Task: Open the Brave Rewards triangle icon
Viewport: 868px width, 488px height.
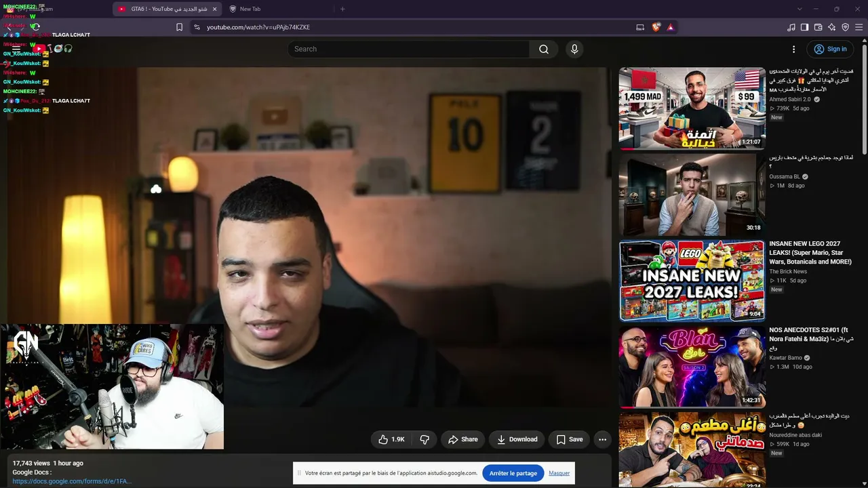Action: [x=671, y=27]
